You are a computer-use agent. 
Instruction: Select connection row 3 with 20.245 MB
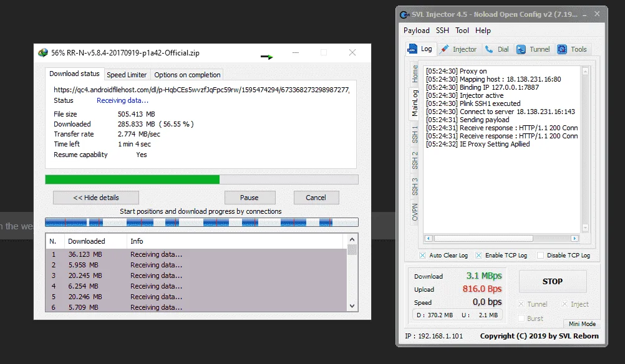(x=196, y=275)
